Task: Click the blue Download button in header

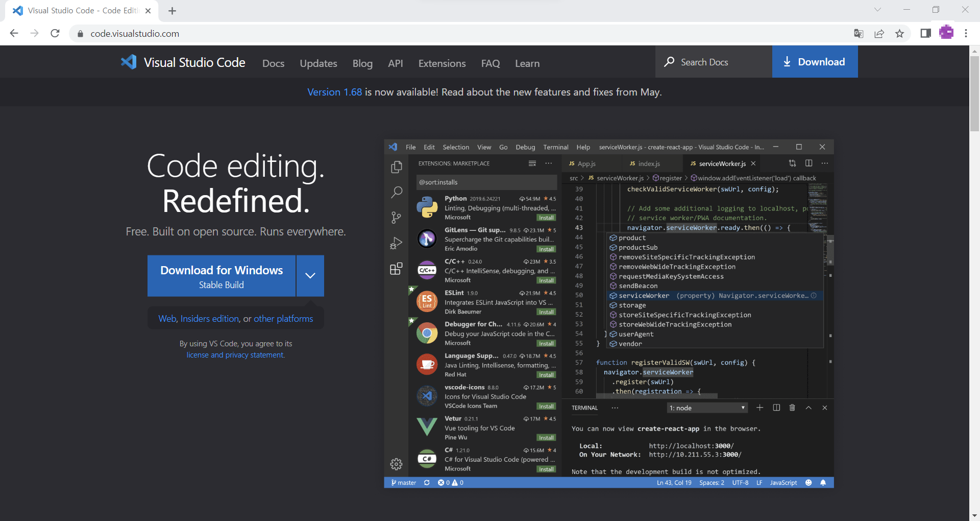Action: tap(815, 62)
